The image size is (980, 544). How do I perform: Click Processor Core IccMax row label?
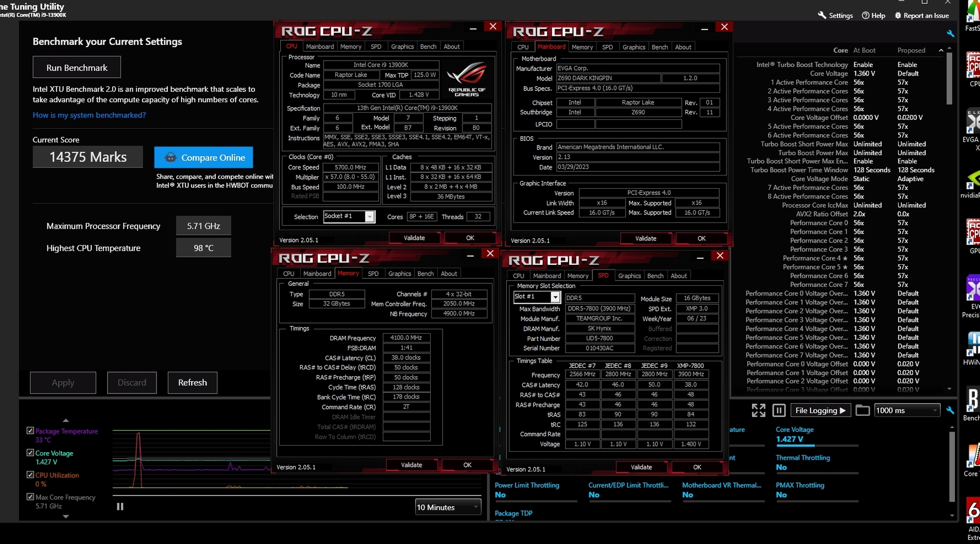tap(815, 205)
